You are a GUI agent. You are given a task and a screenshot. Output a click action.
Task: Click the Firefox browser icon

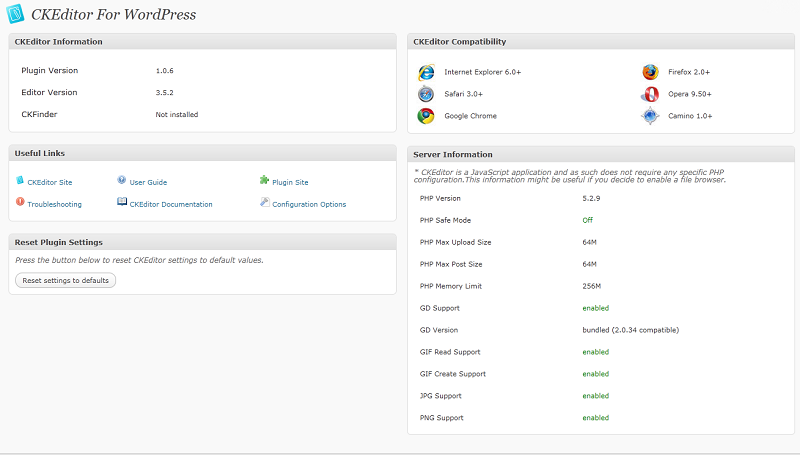point(650,72)
